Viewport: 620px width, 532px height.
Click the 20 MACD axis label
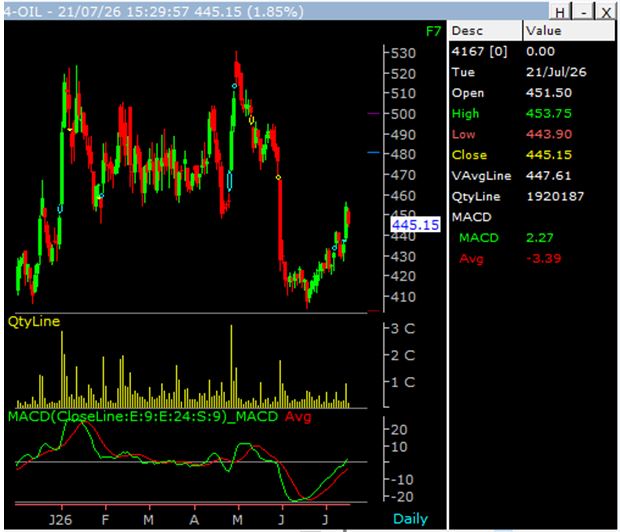pos(399,430)
